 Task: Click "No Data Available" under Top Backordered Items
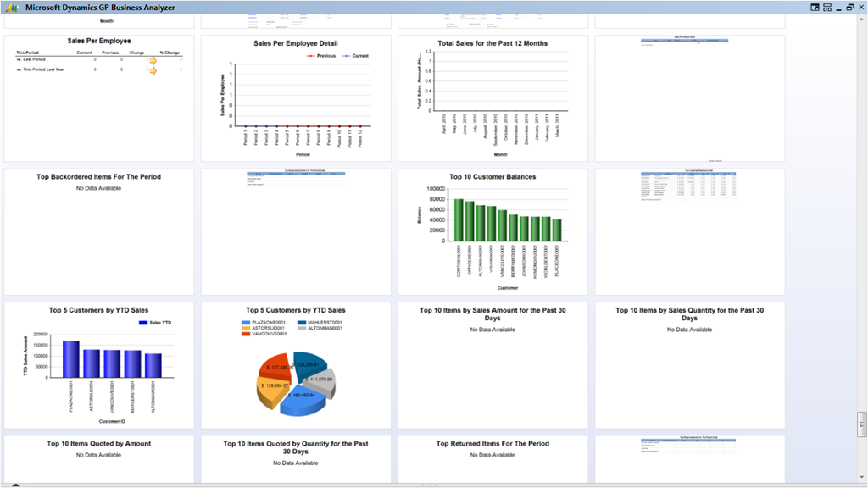click(x=98, y=188)
